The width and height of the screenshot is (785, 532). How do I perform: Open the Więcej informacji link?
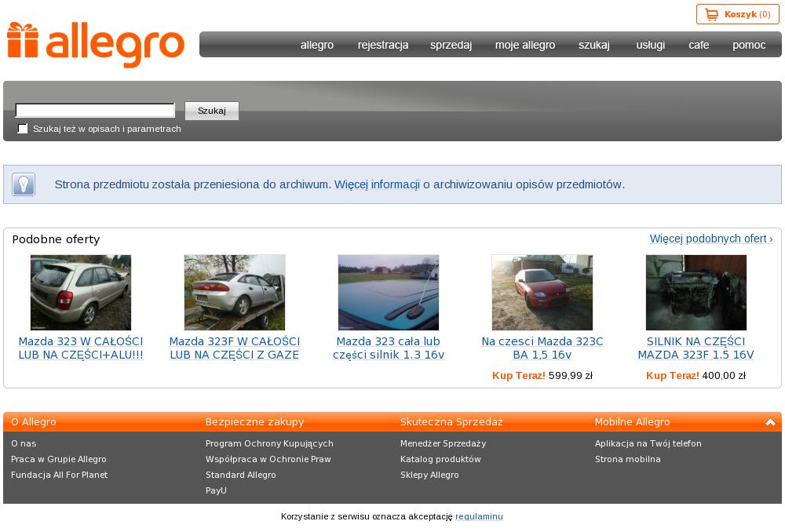click(377, 184)
